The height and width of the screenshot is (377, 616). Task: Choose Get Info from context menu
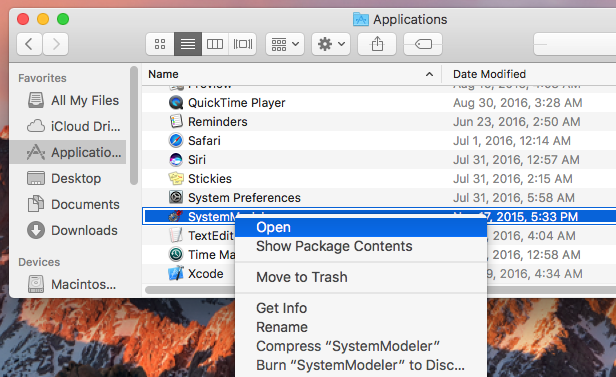(x=361, y=308)
